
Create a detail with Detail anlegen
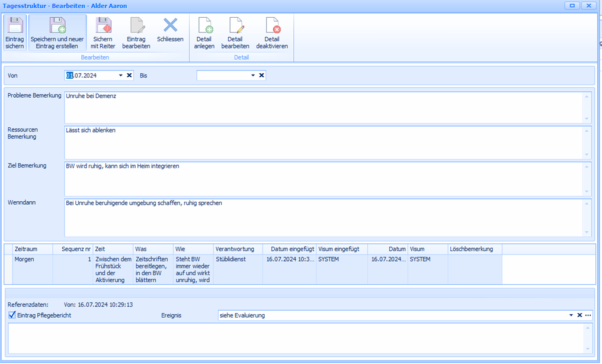[x=204, y=33]
